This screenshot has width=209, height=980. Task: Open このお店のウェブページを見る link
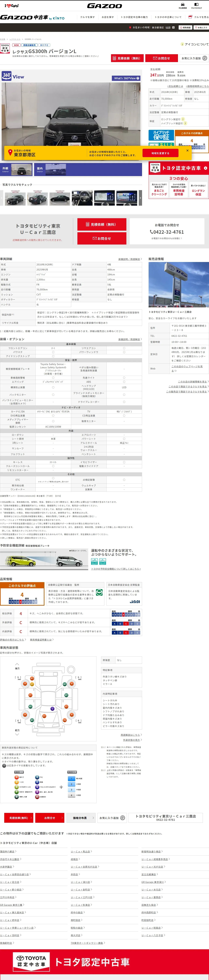click(187, 368)
